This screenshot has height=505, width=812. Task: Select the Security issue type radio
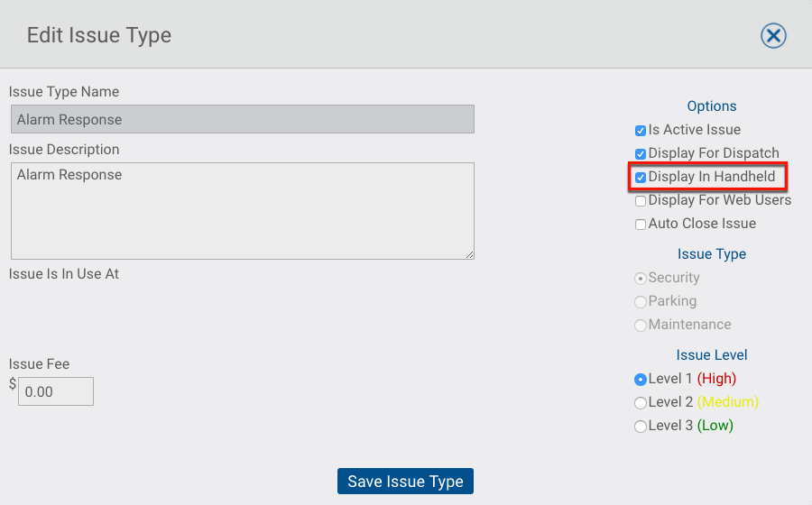pyautogui.click(x=641, y=279)
